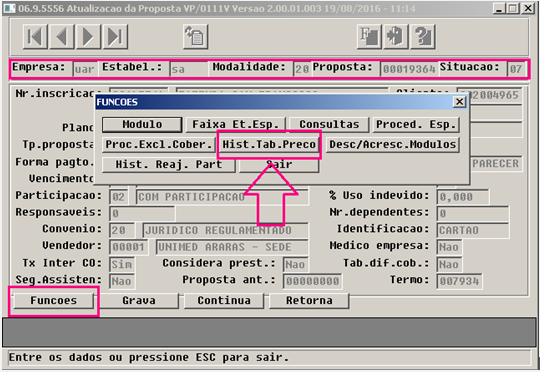The image size is (540, 372).
Task: Minimize the main application window
Action: [x=499, y=8]
